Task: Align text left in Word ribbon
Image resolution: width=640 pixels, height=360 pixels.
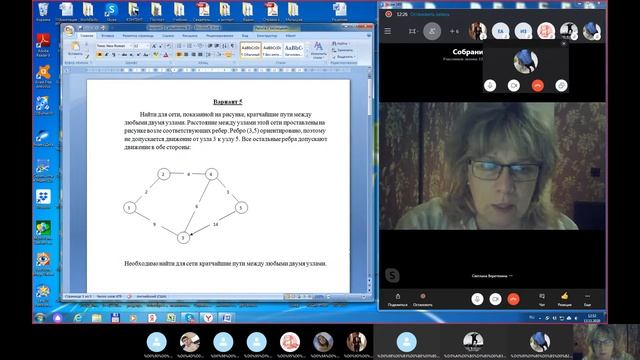Action: [x=179, y=54]
